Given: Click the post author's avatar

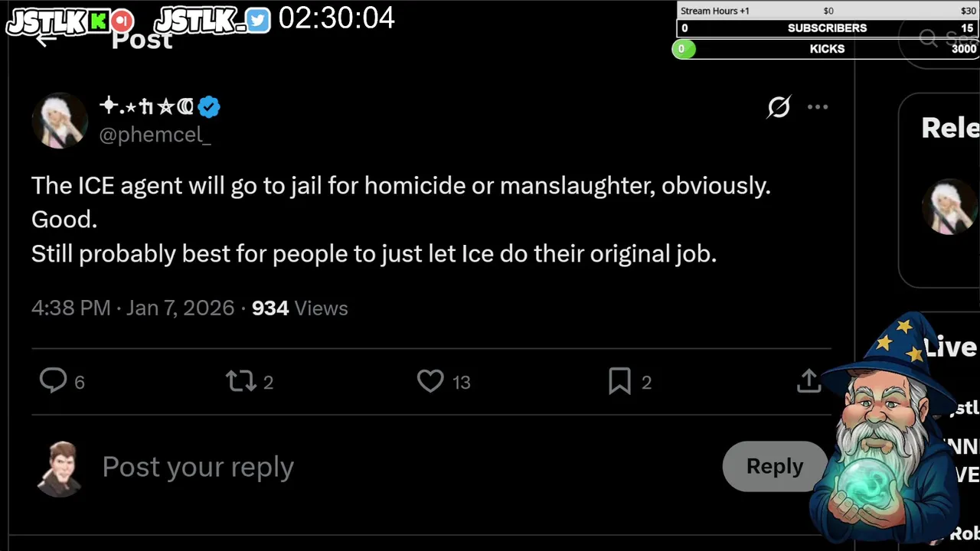Looking at the screenshot, I should [60, 121].
